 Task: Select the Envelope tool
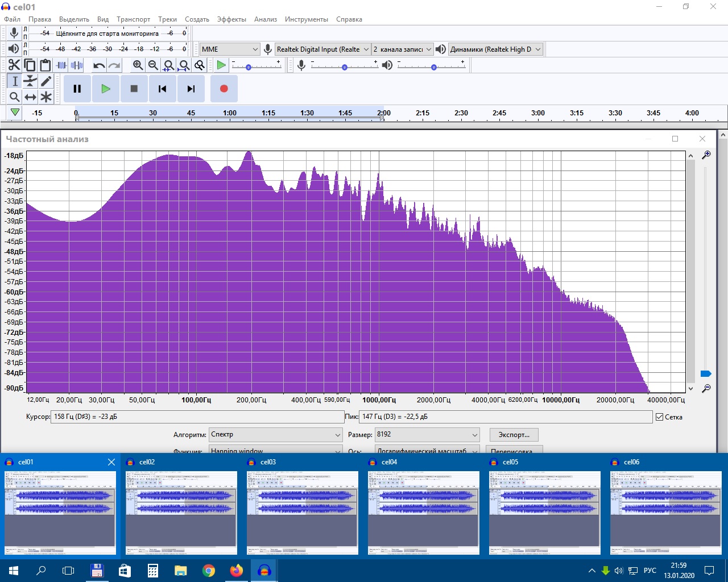click(30, 81)
